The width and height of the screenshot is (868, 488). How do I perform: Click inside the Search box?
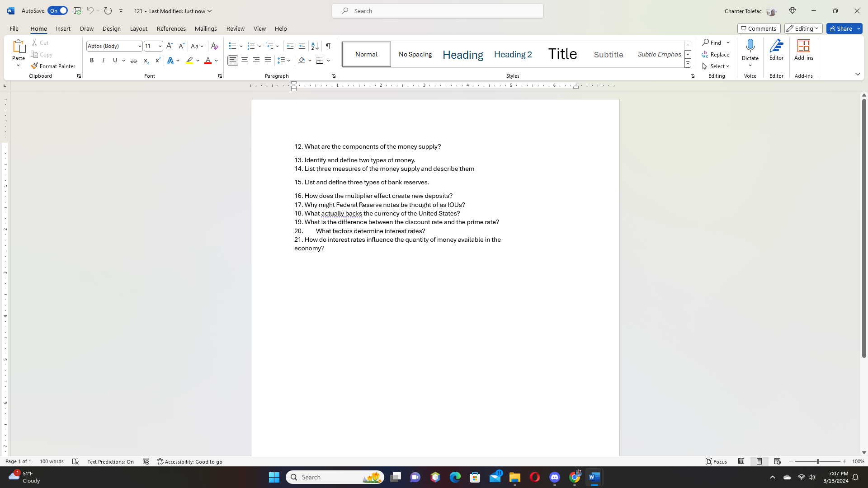tap(437, 10)
